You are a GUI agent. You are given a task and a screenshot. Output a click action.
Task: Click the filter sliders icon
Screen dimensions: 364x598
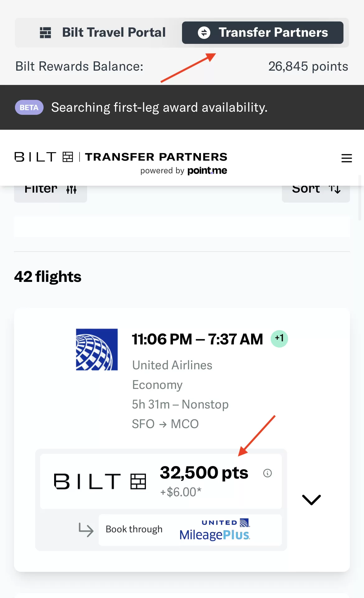(71, 189)
